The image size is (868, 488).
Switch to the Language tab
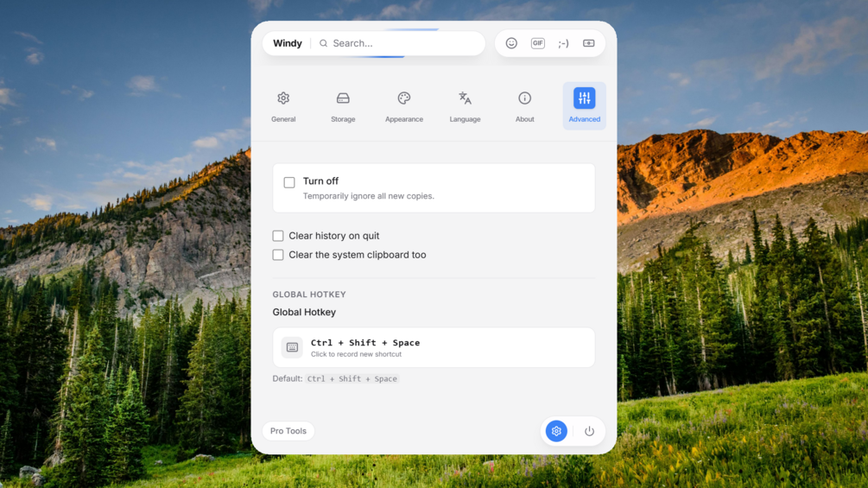465,106
